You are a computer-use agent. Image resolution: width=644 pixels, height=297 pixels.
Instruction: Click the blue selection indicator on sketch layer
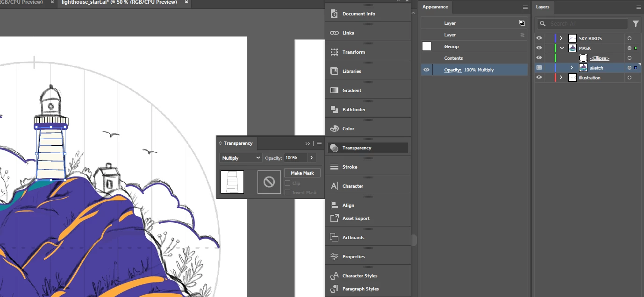[636, 68]
